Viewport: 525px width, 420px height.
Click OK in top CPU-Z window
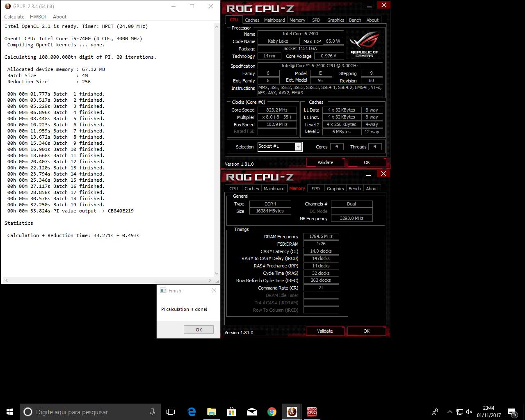367,162
